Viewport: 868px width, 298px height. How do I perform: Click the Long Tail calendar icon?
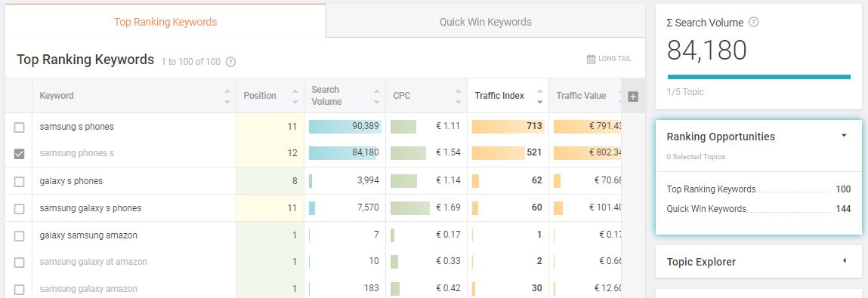click(591, 59)
